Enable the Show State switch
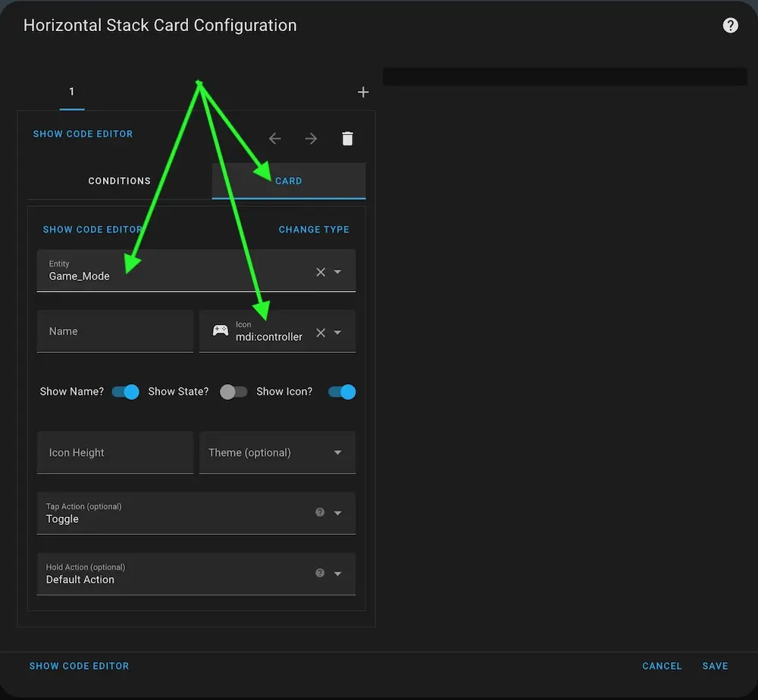The image size is (758, 700). pos(233,392)
